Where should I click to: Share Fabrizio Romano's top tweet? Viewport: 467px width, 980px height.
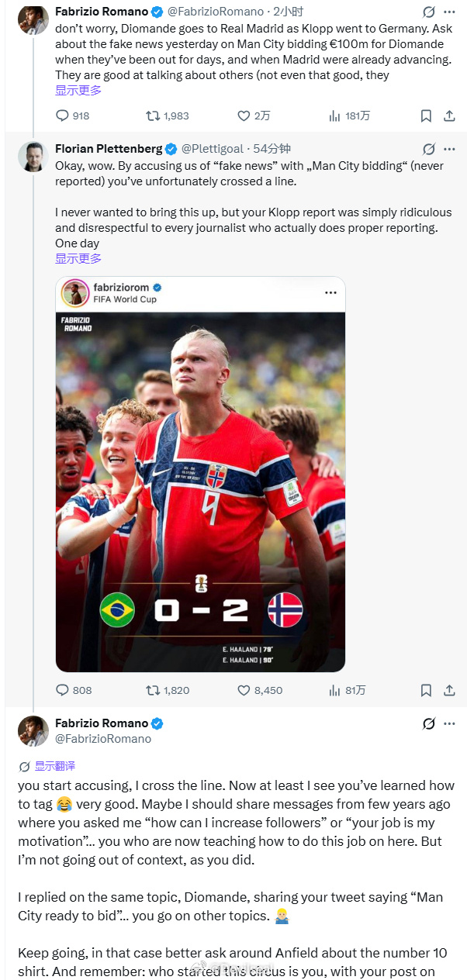pyautogui.click(x=449, y=116)
